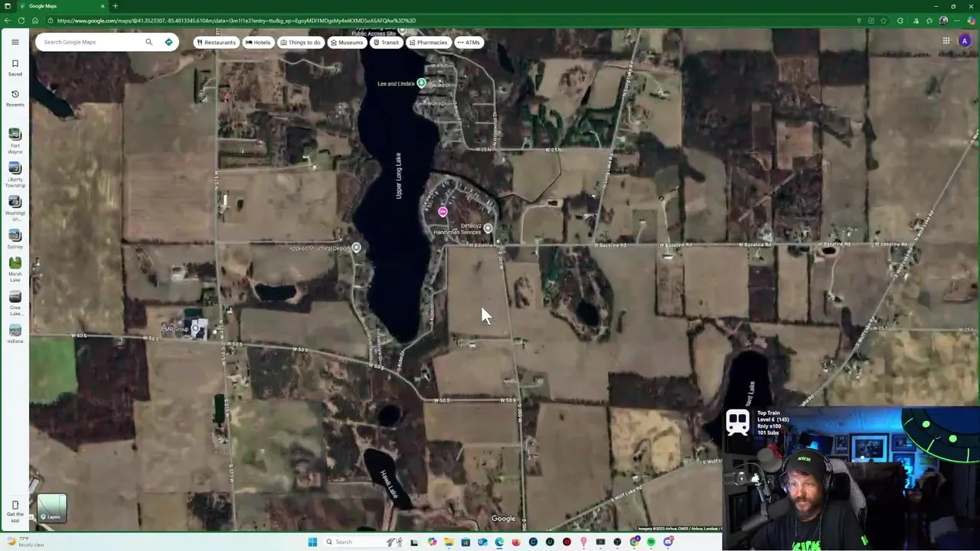The width and height of the screenshot is (980, 551).
Task: Open File Explorer from the taskbar
Action: pos(449,542)
